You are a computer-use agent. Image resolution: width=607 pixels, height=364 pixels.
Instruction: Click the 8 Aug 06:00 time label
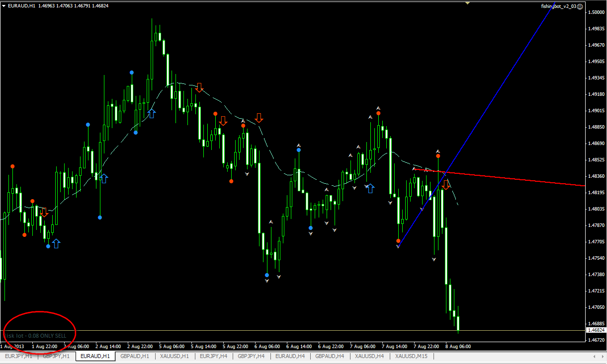458,346
